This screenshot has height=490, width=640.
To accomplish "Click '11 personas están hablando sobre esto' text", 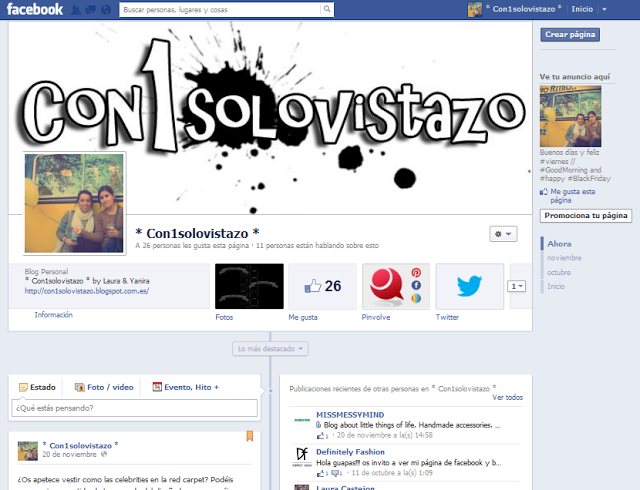I will [x=317, y=246].
